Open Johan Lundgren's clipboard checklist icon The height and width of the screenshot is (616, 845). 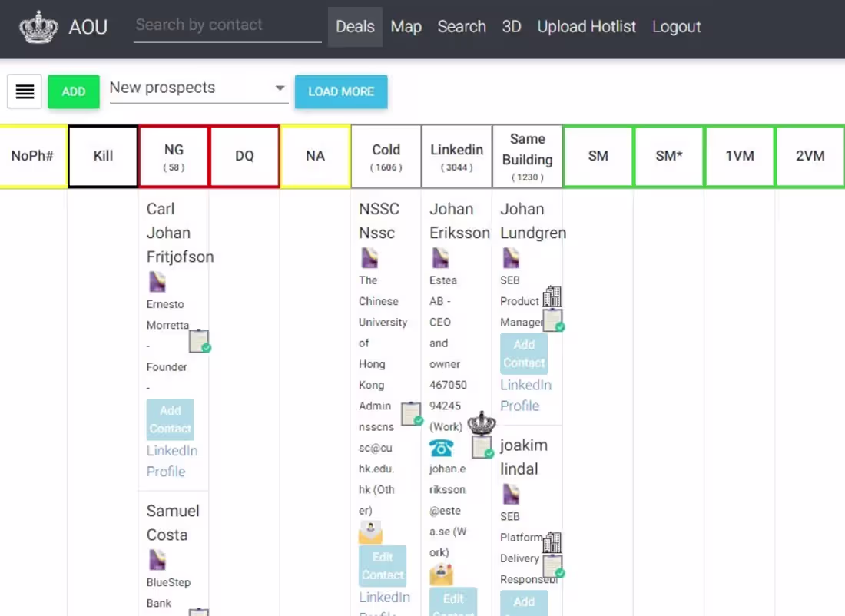point(553,320)
